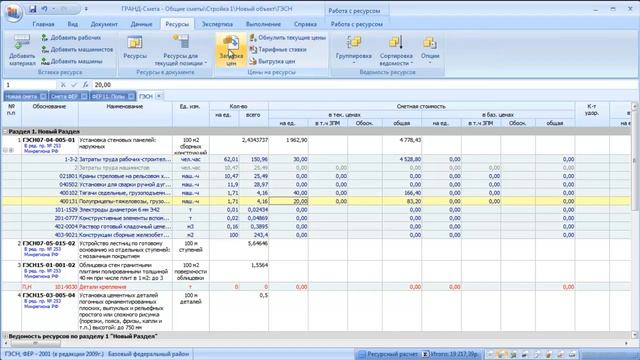This screenshot has width=640, height=360.
Task: Toggle expand icon under position 1 number
Action: pos(11,151)
